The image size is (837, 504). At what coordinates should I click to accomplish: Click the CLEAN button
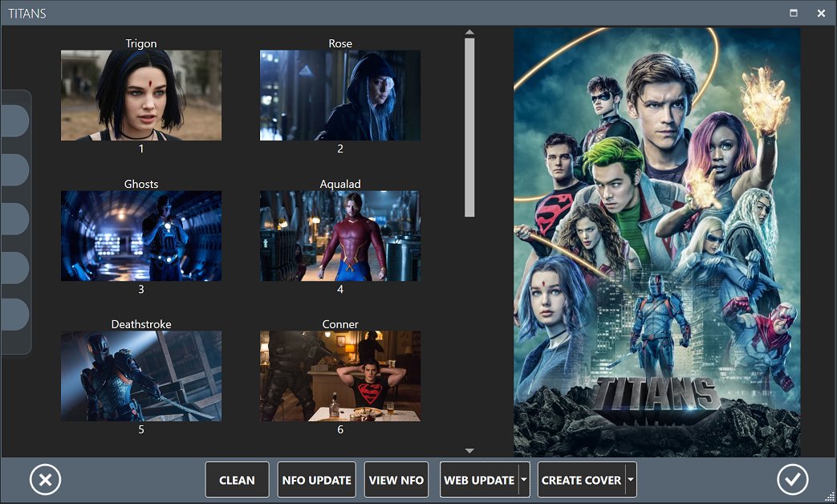pyautogui.click(x=237, y=479)
